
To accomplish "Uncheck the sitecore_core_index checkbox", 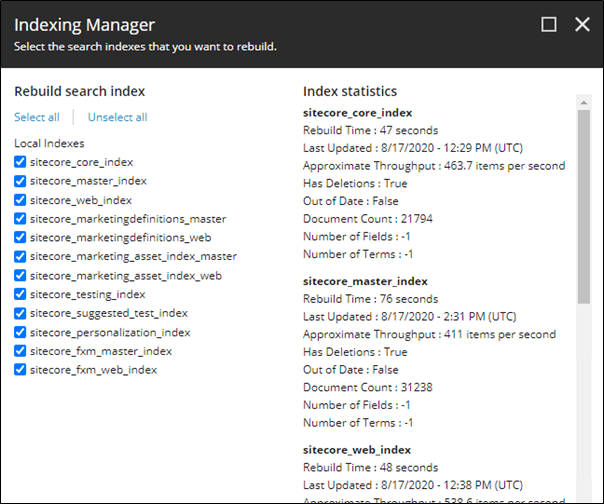I will coord(20,162).
